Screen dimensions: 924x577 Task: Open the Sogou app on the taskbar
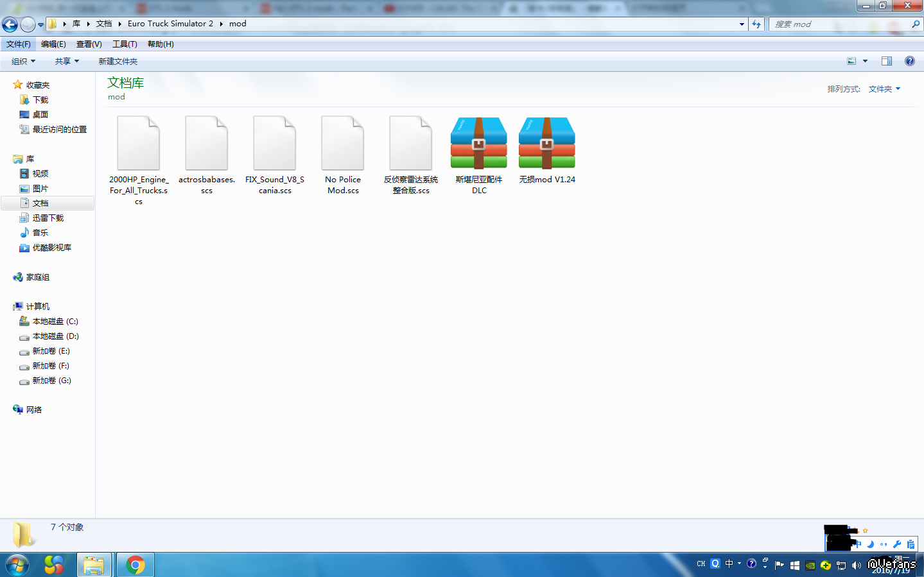(x=54, y=565)
